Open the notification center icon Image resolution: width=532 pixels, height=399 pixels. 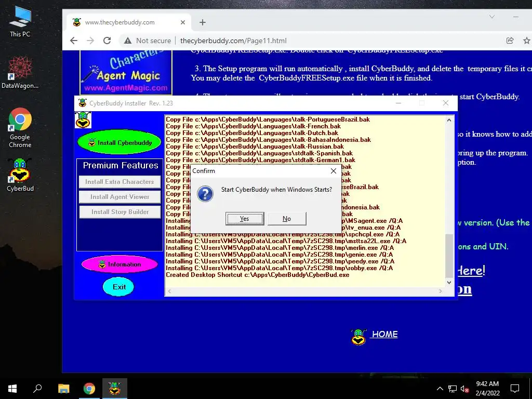pyautogui.click(x=515, y=389)
